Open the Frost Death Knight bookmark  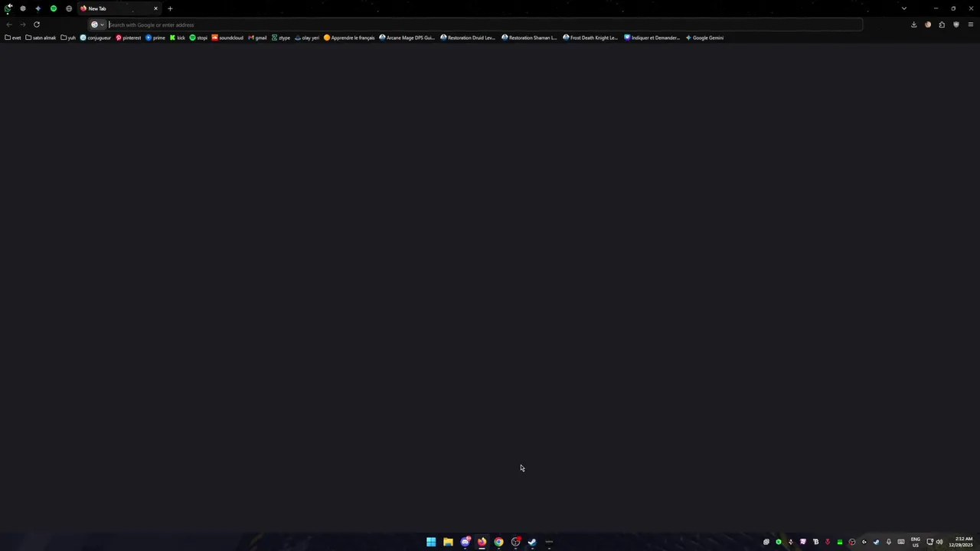(590, 37)
